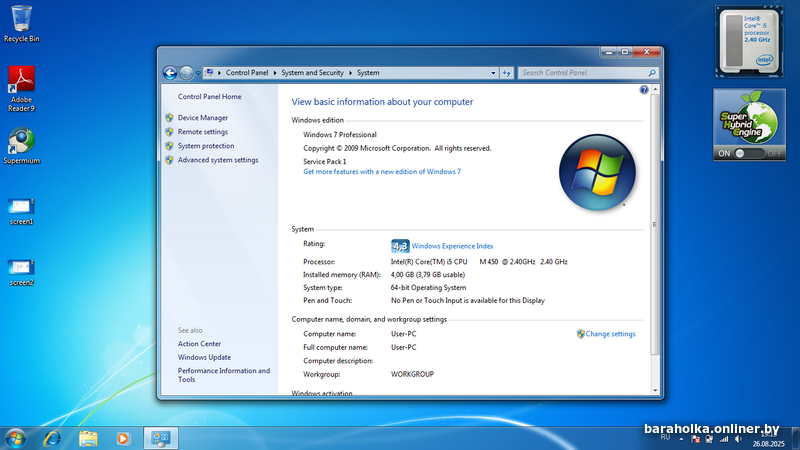Image resolution: width=800 pixels, height=450 pixels.
Task: Select System breadcrumb segment
Action: pos(368,73)
